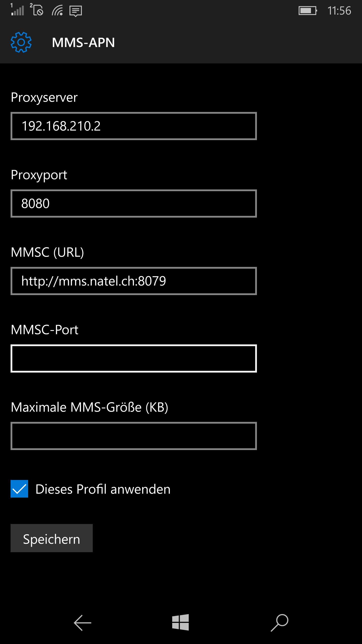Click the signal strength indicator
The height and width of the screenshot is (644, 362).
[x=18, y=11]
